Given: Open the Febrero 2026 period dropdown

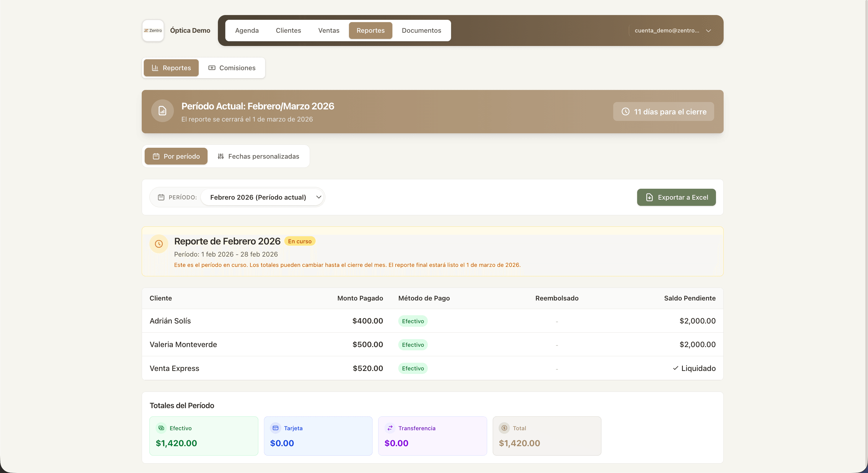Looking at the screenshot, I should (262, 197).
